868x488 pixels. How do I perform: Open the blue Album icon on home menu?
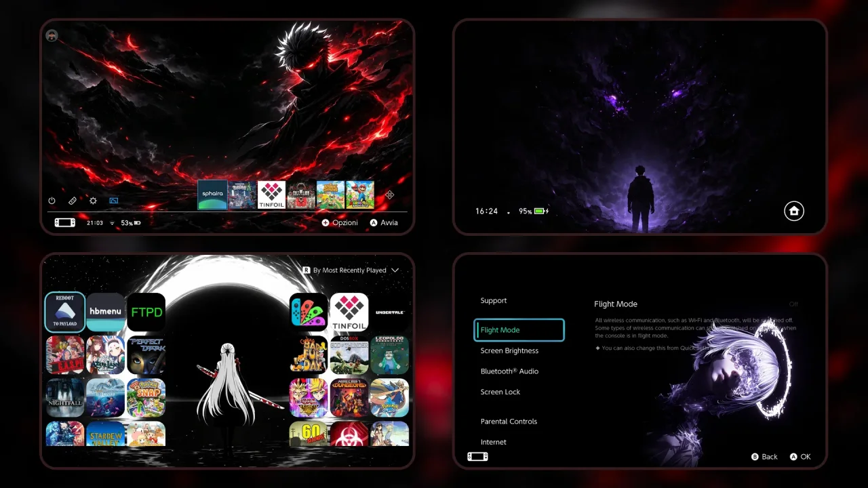(x=113, y=201)
